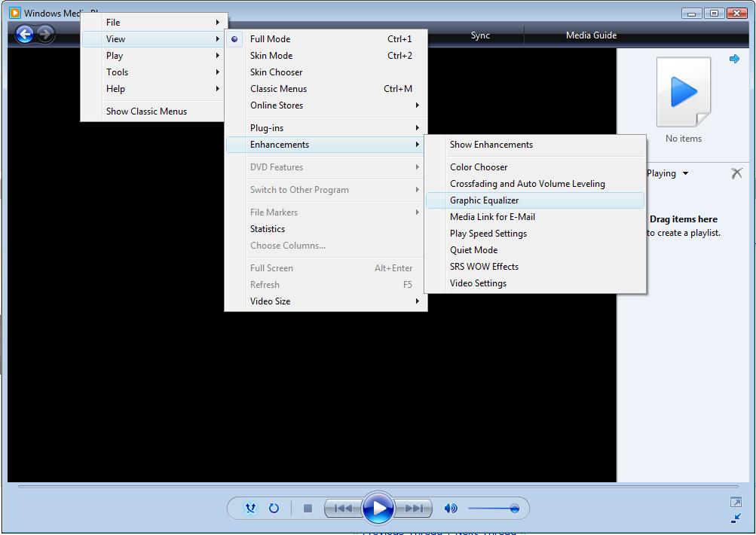Switch to compact mode icon
This screenshot has width=756, height=535.
tap(736, 518)
